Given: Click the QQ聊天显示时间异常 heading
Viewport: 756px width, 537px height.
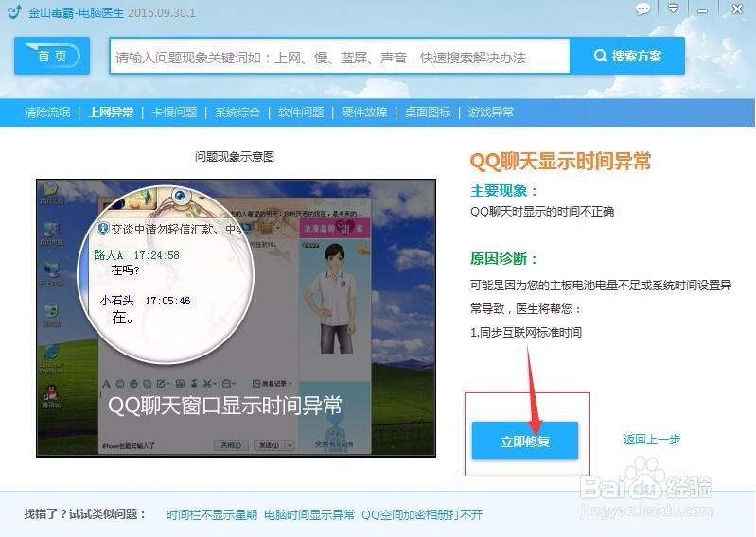Looking at the screenshot, I should (560, 161).
